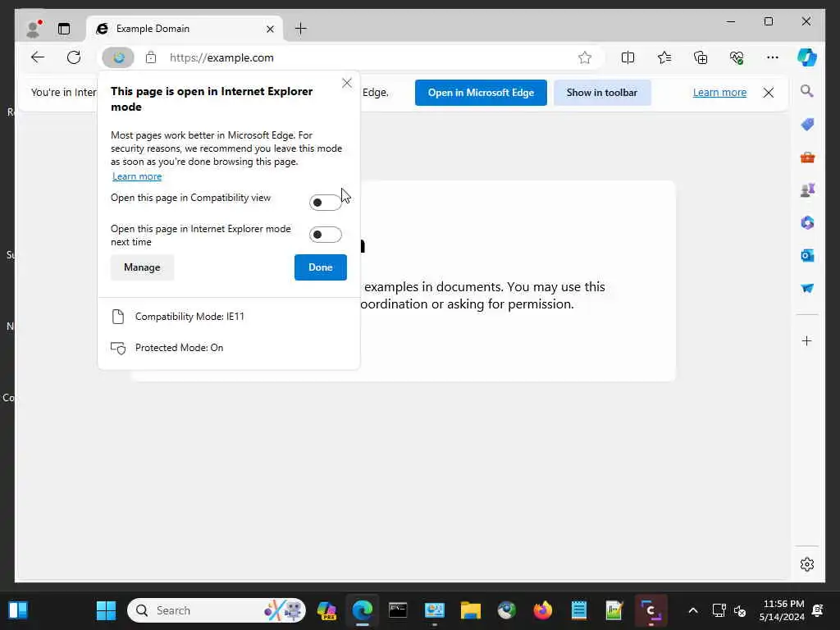Open the Favorites list
Viewport: 840px width, 630px height.
point(664,57)
